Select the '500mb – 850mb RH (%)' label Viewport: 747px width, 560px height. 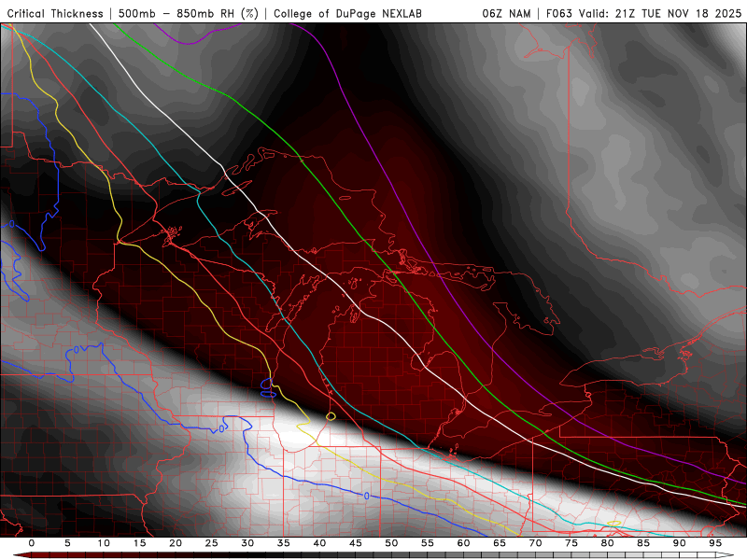pos(189,14)
